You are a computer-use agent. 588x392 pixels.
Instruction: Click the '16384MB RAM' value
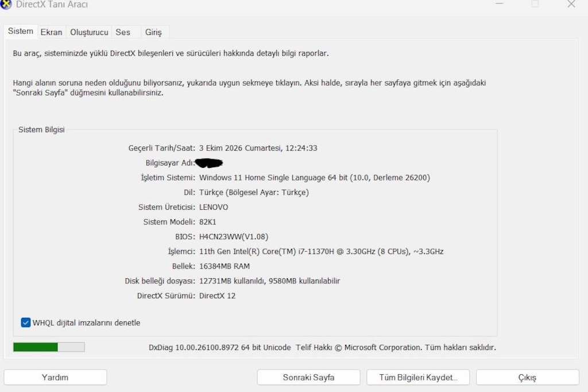225,266
